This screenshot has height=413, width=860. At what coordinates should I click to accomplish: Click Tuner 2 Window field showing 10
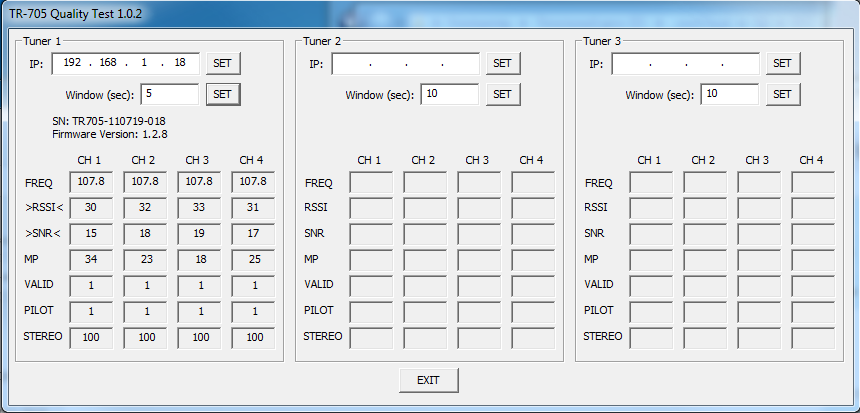(x=450, y=94)
